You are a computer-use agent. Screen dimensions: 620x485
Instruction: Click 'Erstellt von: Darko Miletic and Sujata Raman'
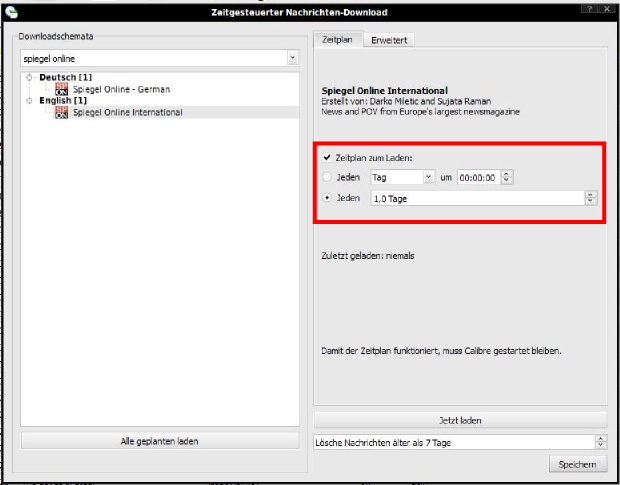point(406,101)
